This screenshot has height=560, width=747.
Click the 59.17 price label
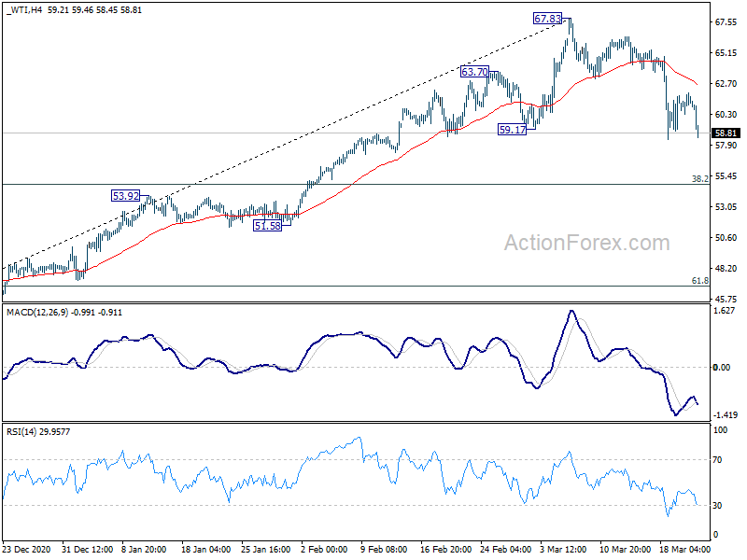[x=512, y=129]
